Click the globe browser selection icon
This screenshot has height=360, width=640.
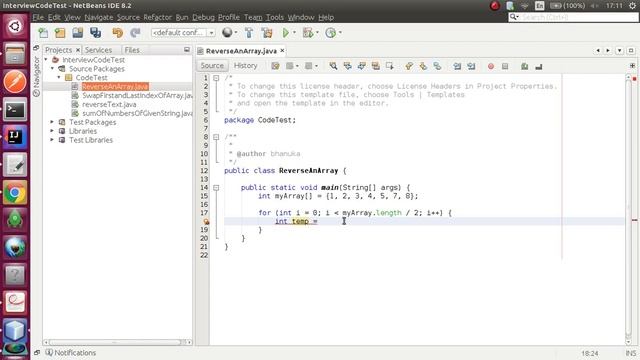click(227, 32)
